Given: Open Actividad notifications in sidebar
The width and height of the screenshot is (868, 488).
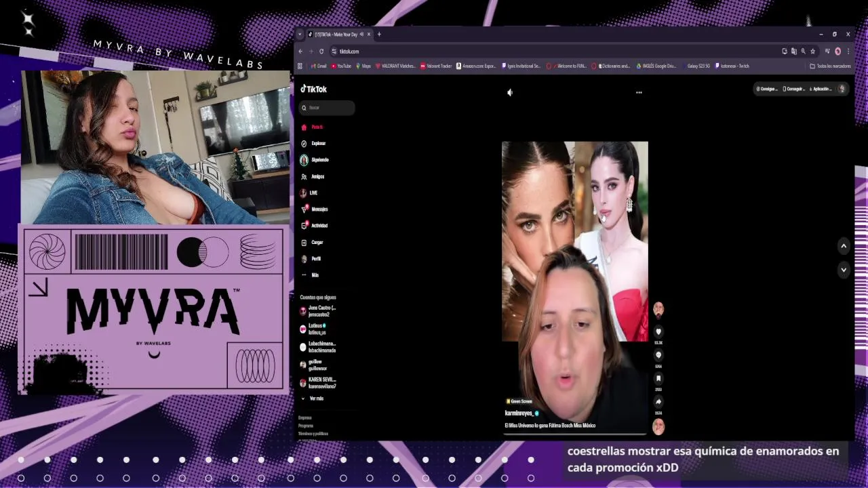Looking at the screenshot, I should coord(315,226).
